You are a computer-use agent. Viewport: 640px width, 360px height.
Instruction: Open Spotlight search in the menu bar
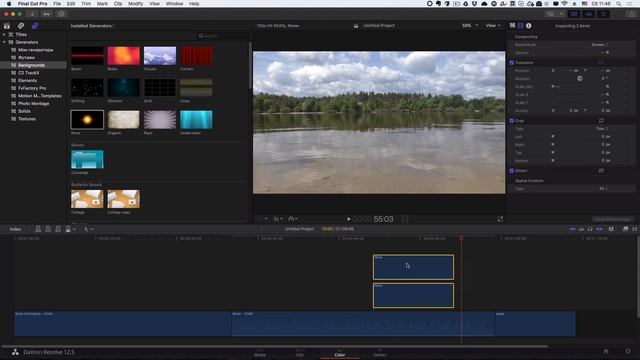[x=619, y=4]
